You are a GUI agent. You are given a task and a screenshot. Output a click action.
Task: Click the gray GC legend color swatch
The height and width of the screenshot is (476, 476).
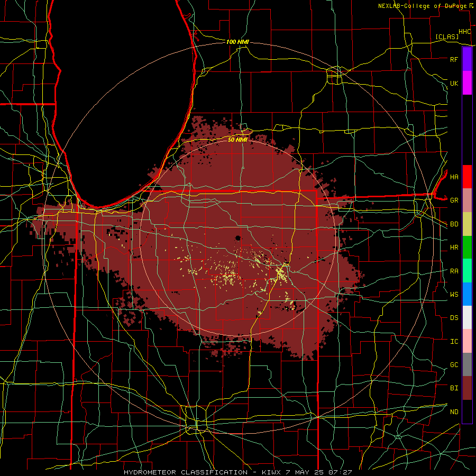(467, 364)
